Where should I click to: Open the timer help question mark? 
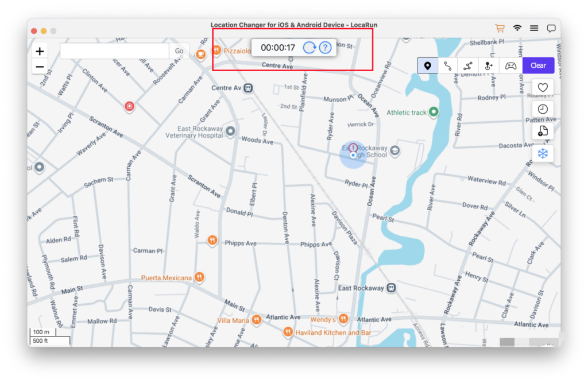click(x=325, y=48)
